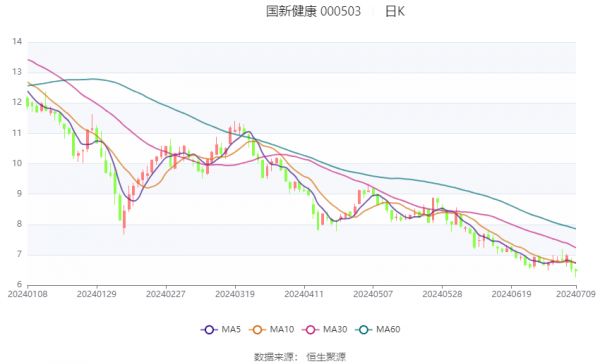Click the 14 price axis label

click(17, 41)
